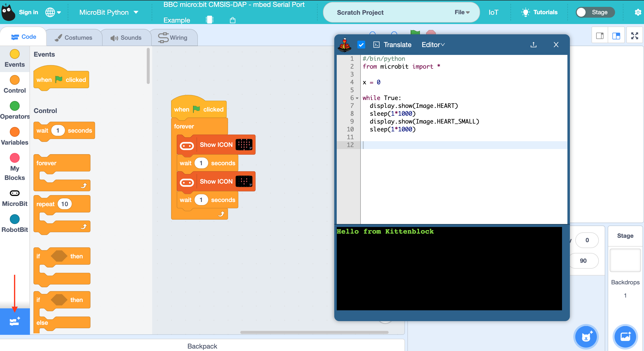Switch to the Code tab
The image size is (644, 351).
coord(24,37)
